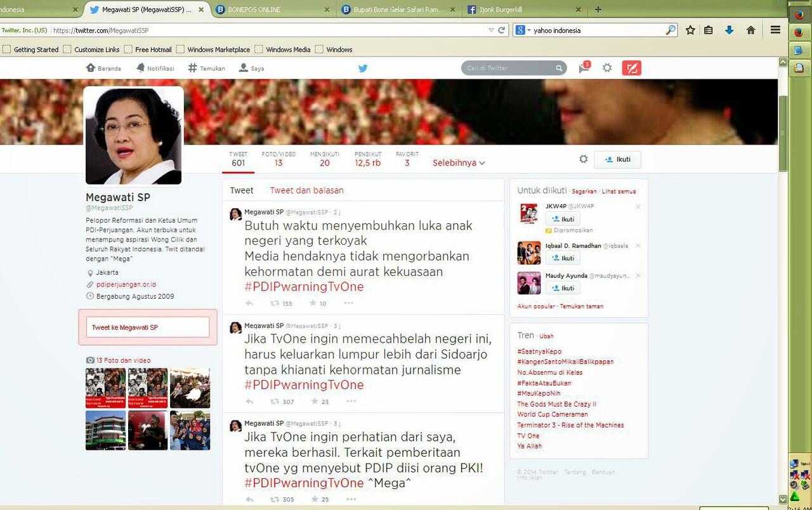This screenshot has height=510, width=812.
Task: Open a new browser tab
Action: (598, 10)
